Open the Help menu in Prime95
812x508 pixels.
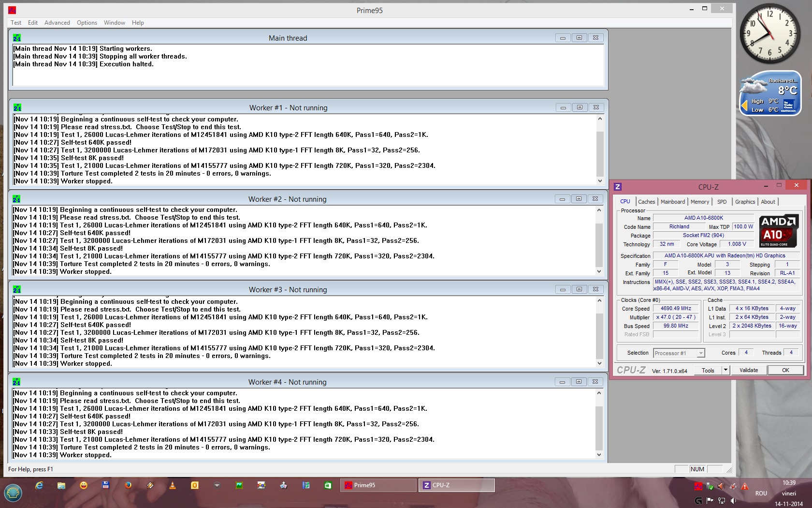coord(138,23)
